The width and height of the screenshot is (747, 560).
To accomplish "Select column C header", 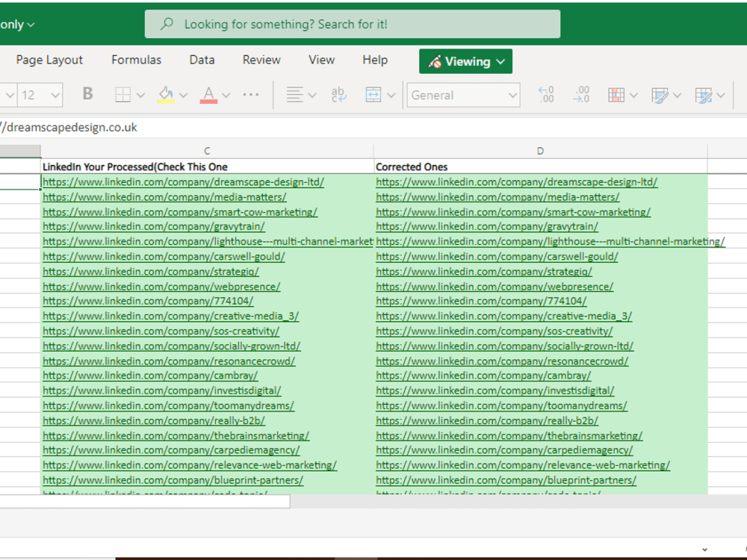I will tap(207, 151).
